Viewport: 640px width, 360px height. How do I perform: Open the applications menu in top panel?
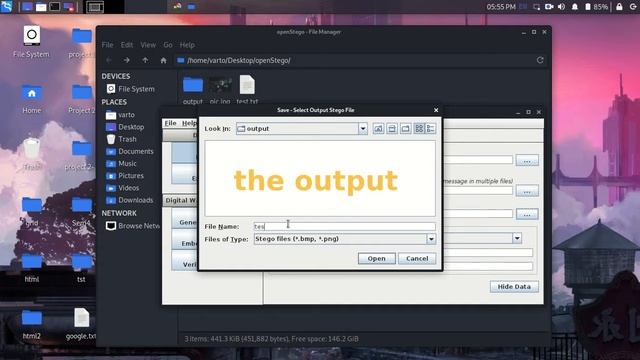7,7
